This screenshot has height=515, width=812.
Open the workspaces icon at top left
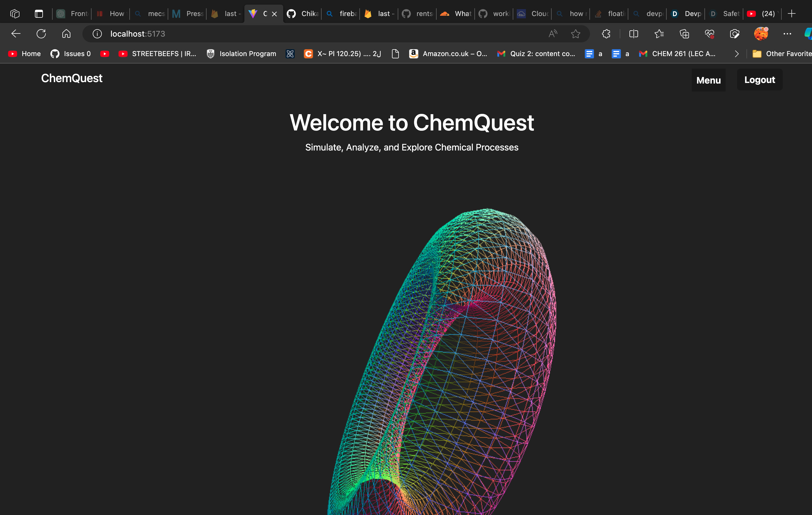click(x=15, y=14)
